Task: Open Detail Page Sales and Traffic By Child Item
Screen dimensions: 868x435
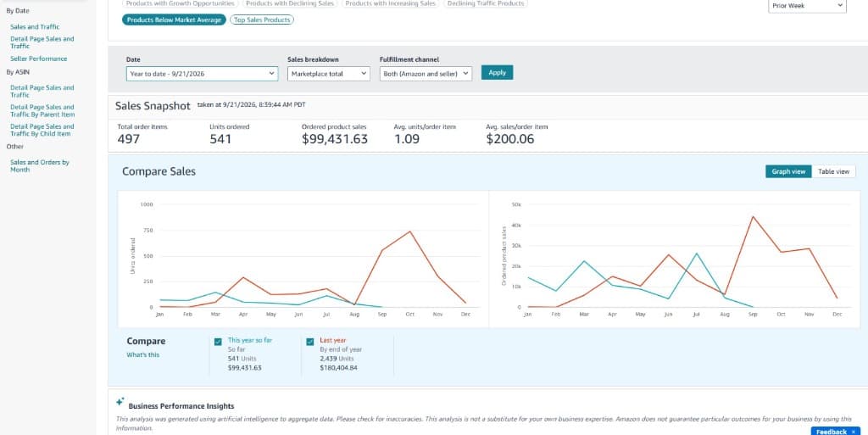Action: [42, 130]
